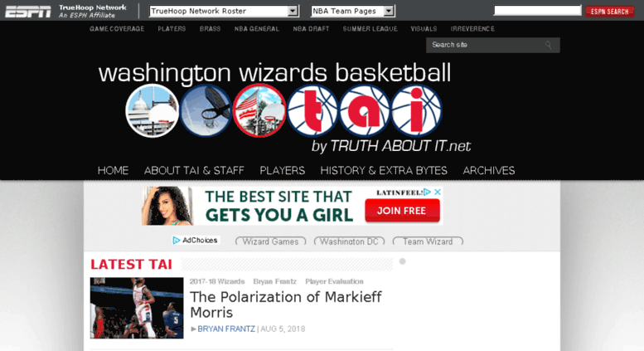Screen dimensions: 644x351
Task: Click the DC flag circle logo
Action: click(259, 110)
